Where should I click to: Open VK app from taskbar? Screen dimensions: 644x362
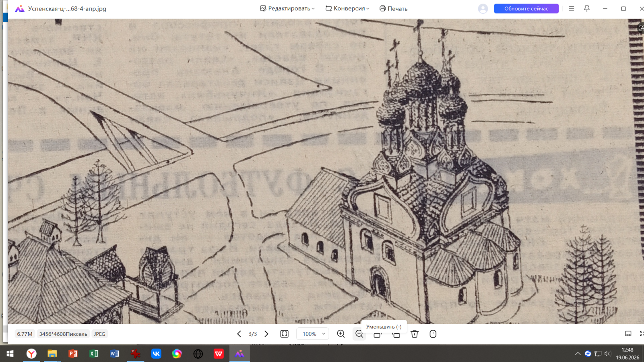pos(156,354)
